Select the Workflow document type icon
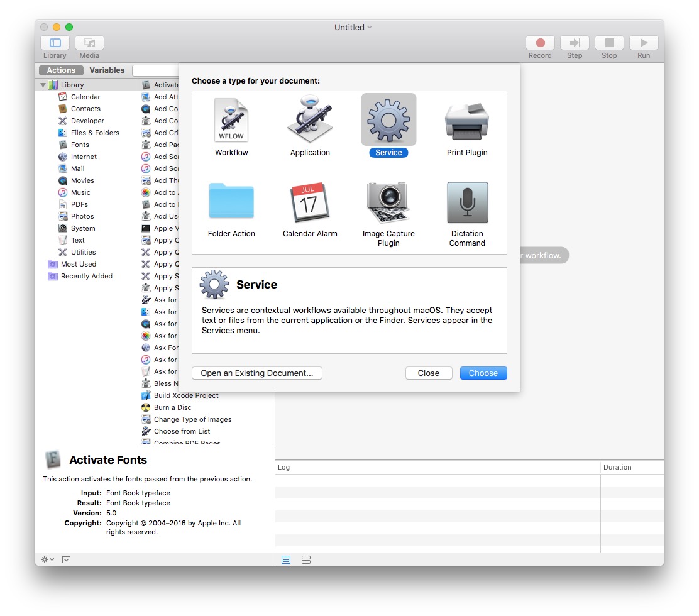The height and width of the screenshot is (616, 699). pyautogui.click(x=231, y=120)
